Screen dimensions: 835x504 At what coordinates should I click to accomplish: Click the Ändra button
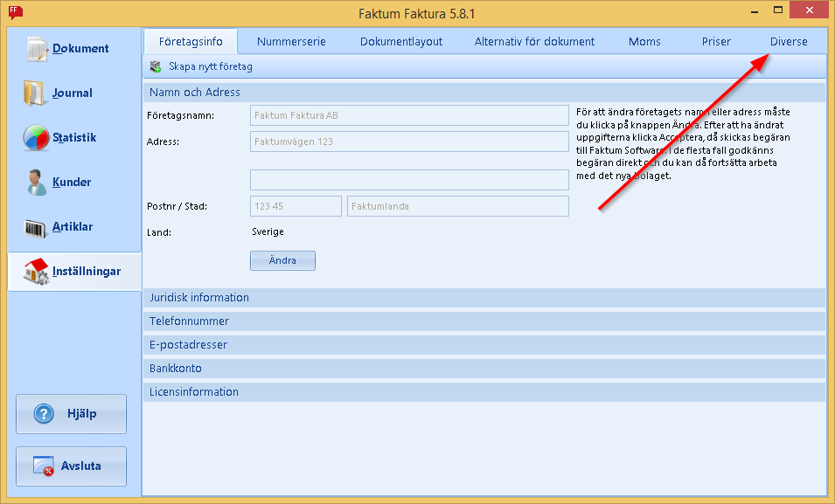point(282,261)
